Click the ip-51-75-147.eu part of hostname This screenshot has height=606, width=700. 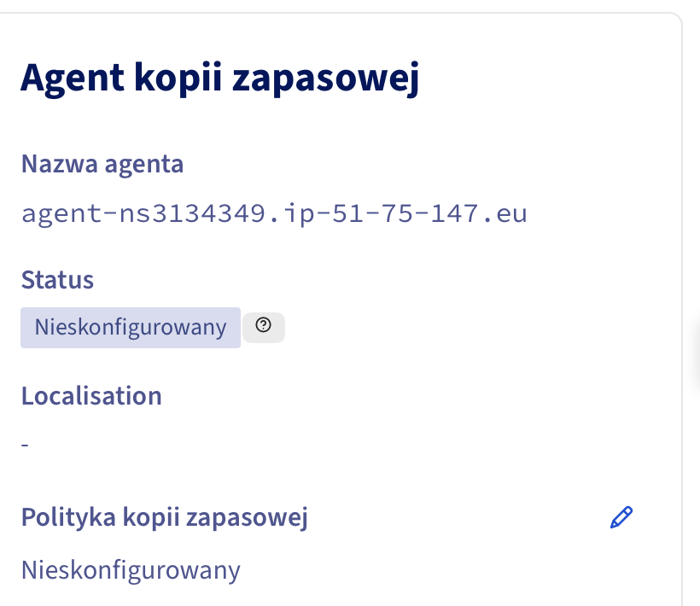(x=405, y=213)
